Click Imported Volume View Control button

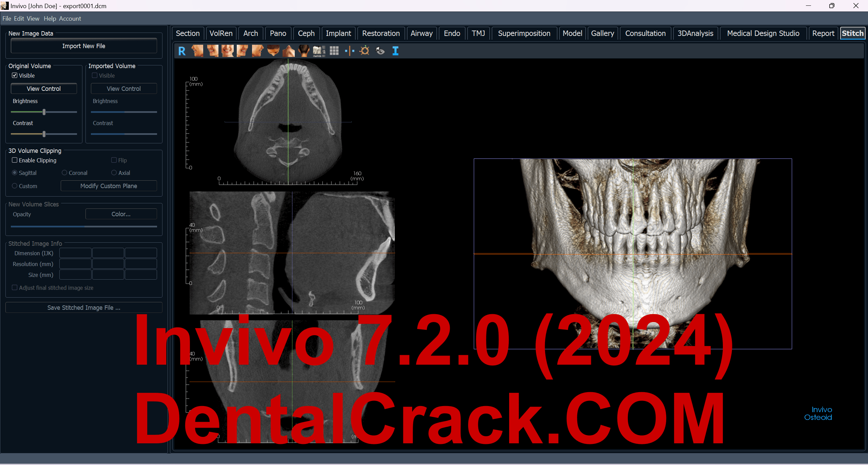point(124,88)
